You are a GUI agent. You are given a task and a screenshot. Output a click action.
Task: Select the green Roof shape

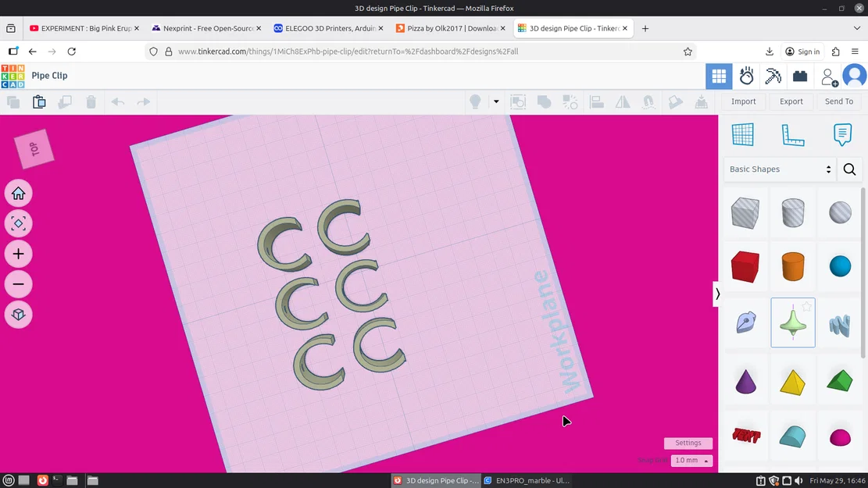point(840,381)
